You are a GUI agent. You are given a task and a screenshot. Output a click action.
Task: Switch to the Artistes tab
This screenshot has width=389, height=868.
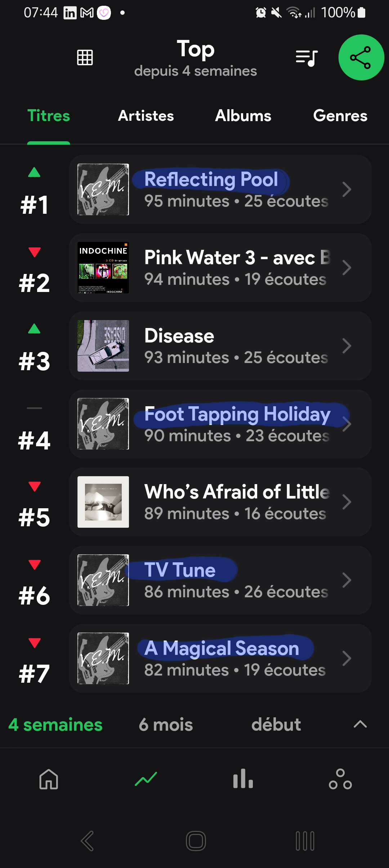tap(146, 116)
